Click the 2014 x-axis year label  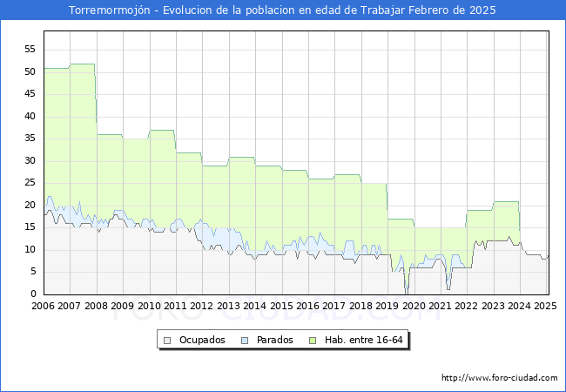[x=255, y=306]
